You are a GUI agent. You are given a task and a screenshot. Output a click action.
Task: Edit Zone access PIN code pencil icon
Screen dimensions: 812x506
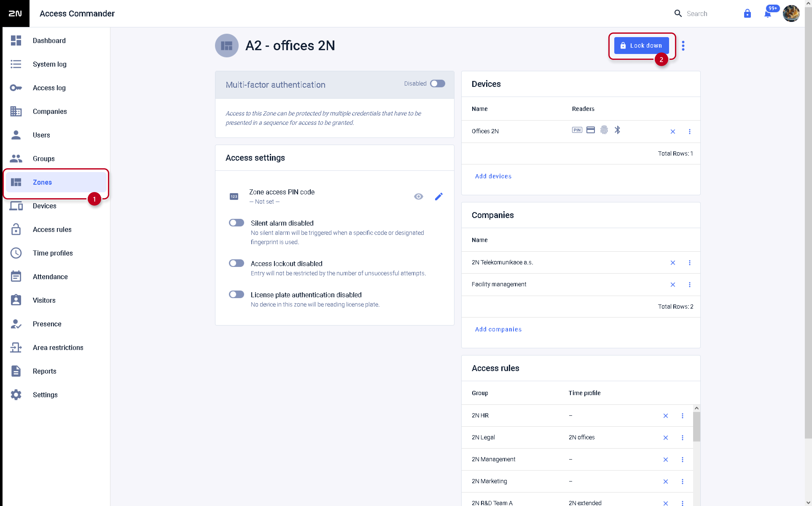(x=439, y=196)
